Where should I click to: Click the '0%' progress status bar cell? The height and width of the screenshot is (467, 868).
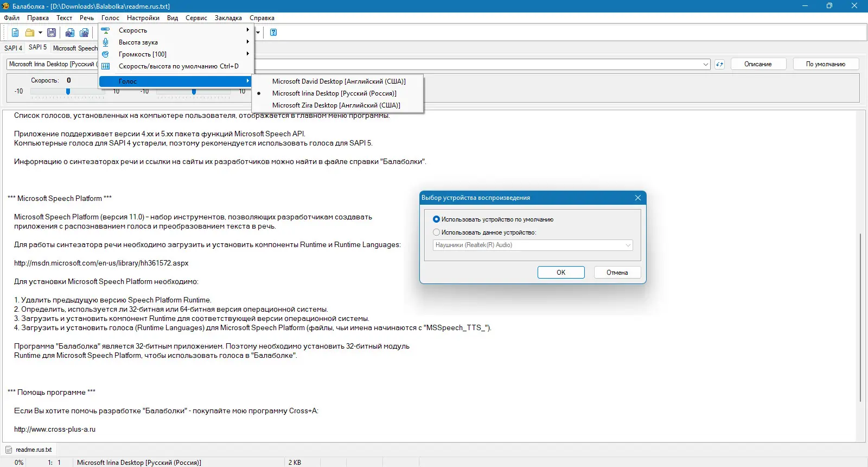(19, 463)
